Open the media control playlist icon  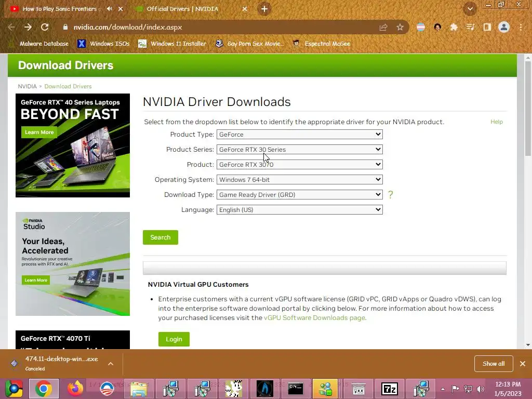click(470, 27)
